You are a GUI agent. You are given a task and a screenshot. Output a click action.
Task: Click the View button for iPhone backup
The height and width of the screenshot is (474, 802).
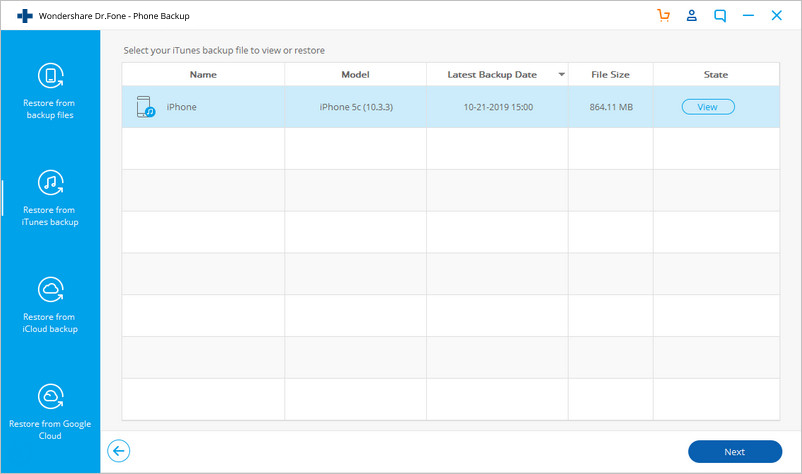coord(708,107)
